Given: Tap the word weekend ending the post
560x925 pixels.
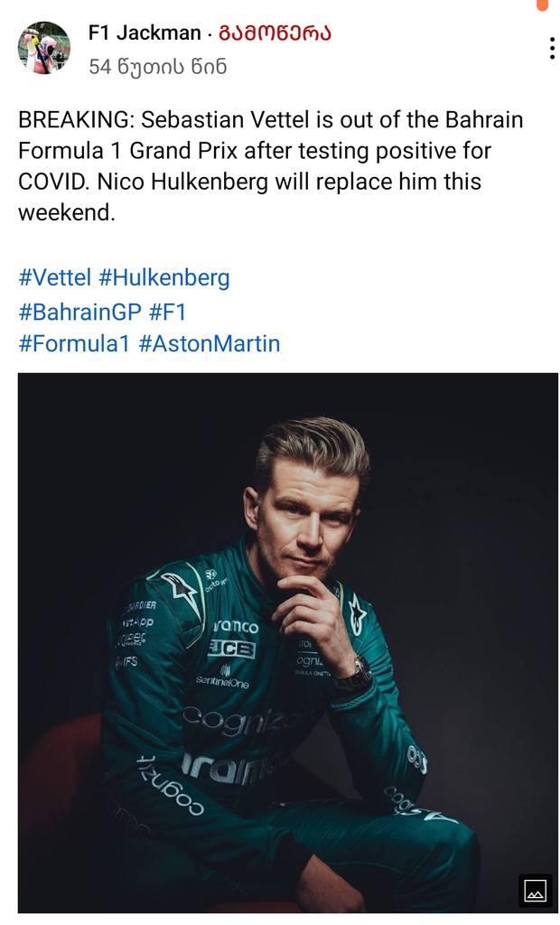Looking at the screenshot, I should 67,213.
